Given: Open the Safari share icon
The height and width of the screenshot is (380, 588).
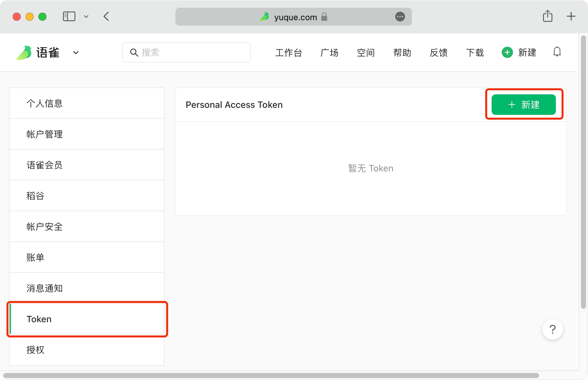Looking at the screenshot, I should [x=548, y=16].
